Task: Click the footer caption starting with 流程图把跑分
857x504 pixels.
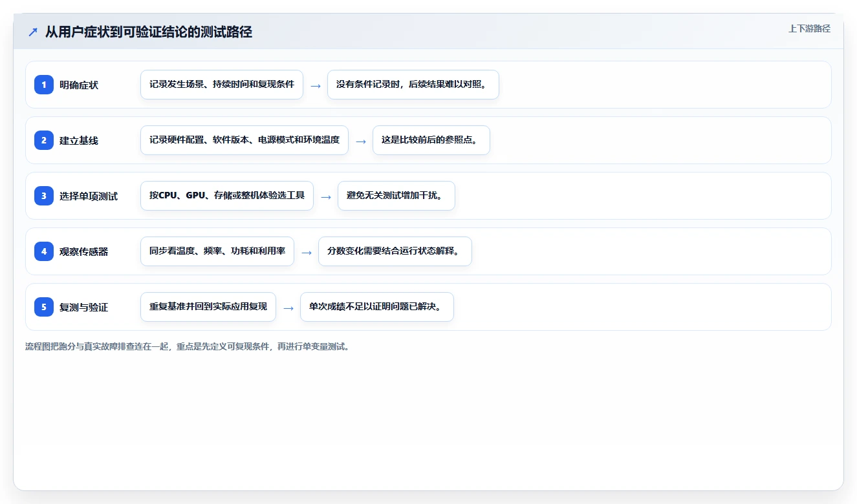Action: coord(189,346)
